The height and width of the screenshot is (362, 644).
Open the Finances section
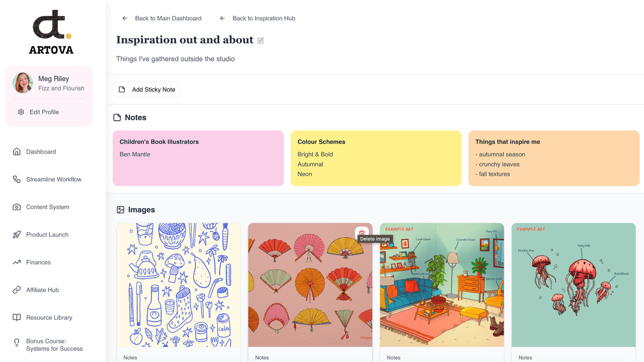pos(38,262)
